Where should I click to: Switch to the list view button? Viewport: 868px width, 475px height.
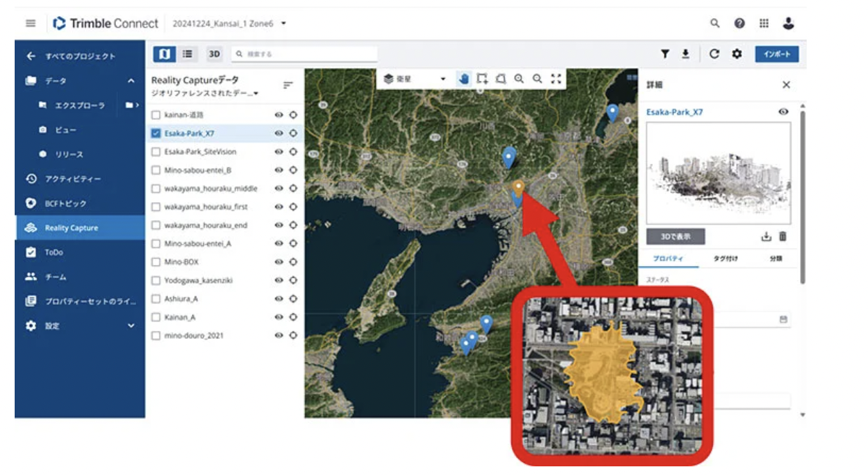tap(187, 54)
